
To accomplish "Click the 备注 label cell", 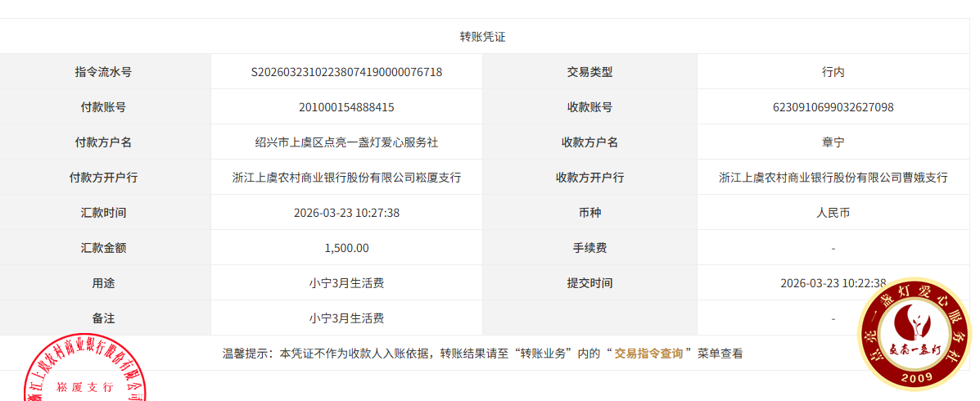I will 103,318.
